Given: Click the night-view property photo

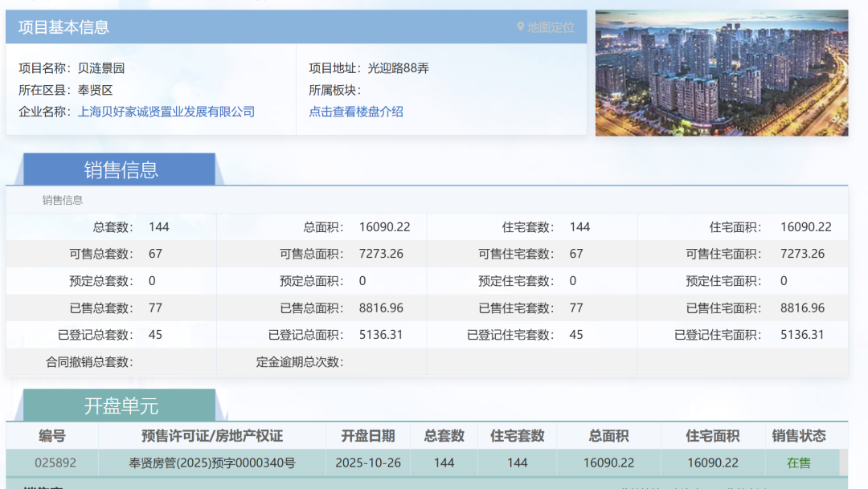Looking at the screenshot, I should (x=721, y=71).
